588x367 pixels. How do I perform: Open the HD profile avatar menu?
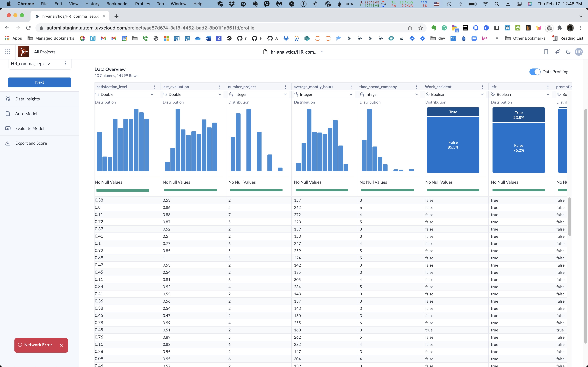(x=579, y=52)
